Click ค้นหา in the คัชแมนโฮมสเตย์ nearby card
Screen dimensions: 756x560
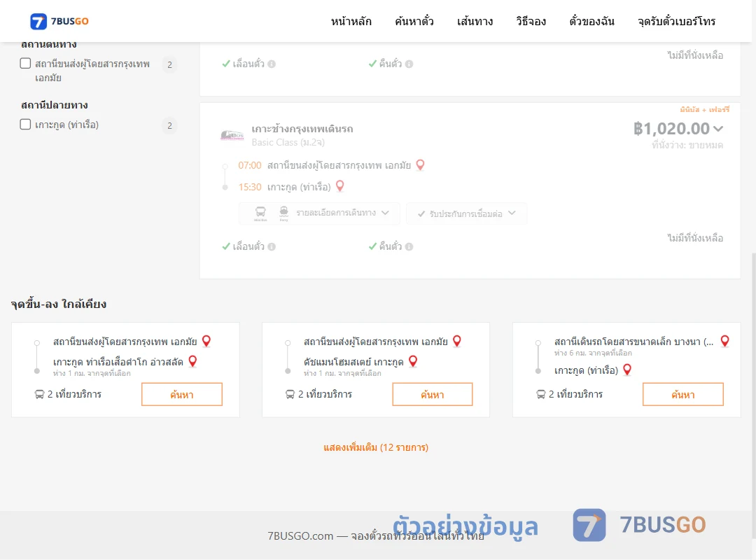[x=433, y=395]
